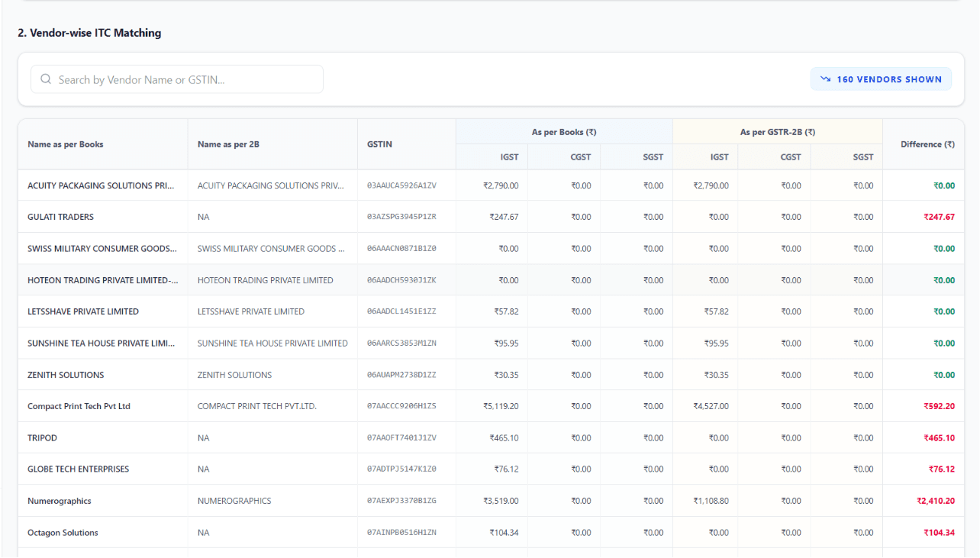
Task: Click GSTIN 07AEXPJ3370B1ZG
Action: (x=401, y=501)
